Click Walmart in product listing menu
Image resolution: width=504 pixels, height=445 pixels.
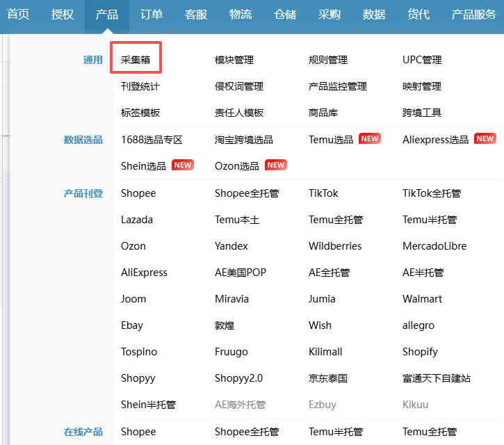(x=422, y=298)
